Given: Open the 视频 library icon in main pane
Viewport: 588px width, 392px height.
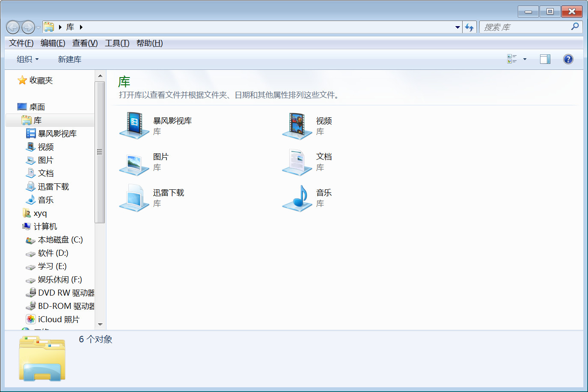Looking at the screenshot, I should 297,126.
